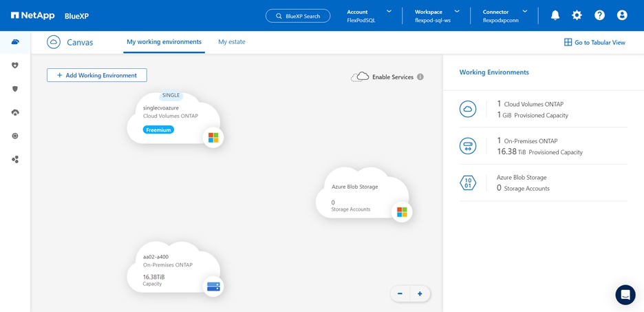Click the '1 On-Premises ONTAP' panel text
The width and height of the screenshot is (644, 312).
527,141
